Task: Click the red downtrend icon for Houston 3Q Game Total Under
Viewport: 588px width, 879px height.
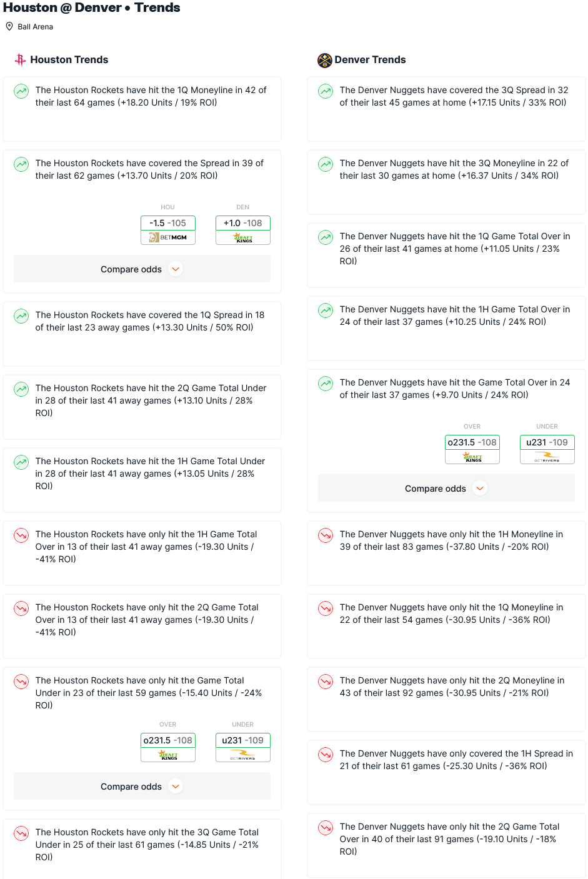Action: tap(21, 833)
